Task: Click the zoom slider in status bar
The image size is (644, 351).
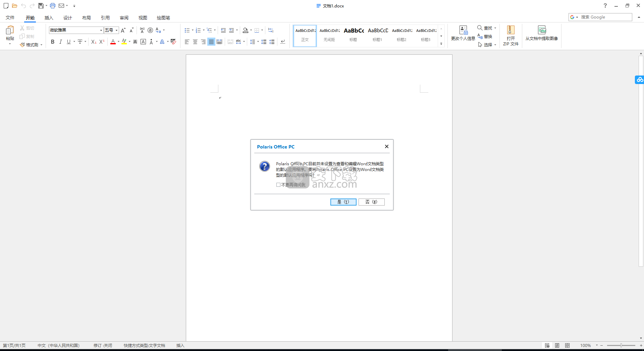Action: [621, 345]
